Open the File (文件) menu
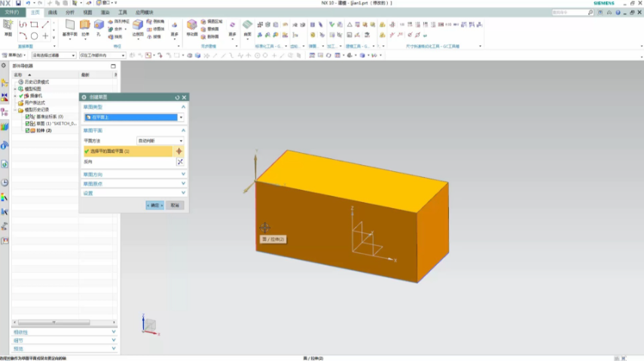This screenshot has width=644, height=361. pyautogui.click(x=12, y=12)
